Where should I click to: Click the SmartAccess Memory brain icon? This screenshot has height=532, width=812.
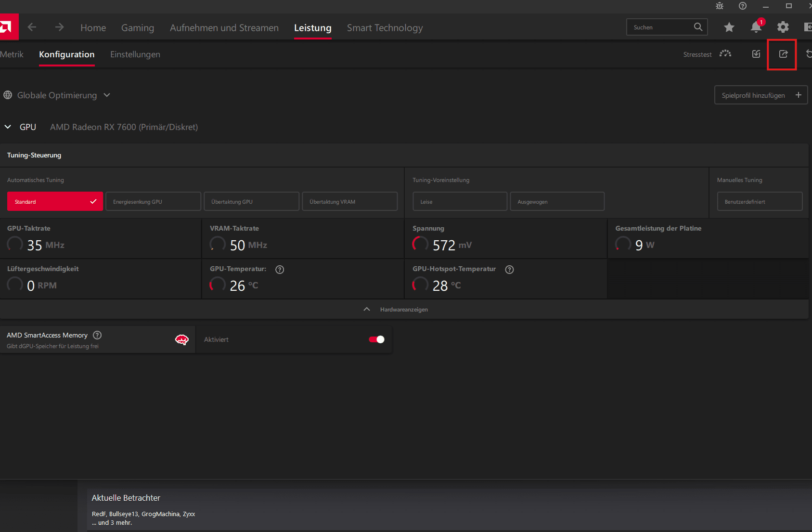coord(181,340)
